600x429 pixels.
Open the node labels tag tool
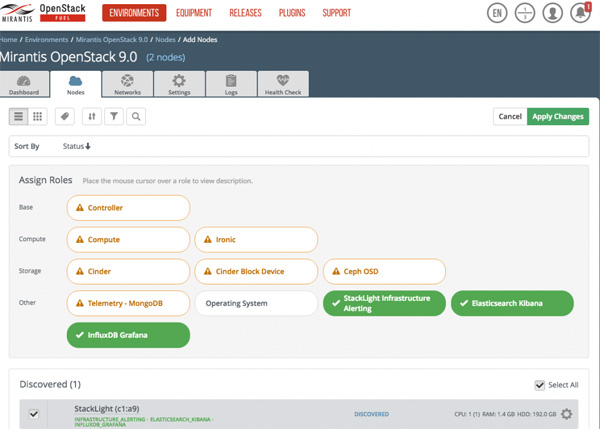click(65, 116)
